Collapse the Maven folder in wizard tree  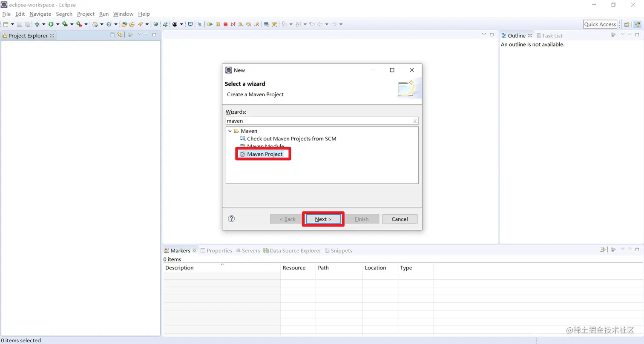point(230,131)
